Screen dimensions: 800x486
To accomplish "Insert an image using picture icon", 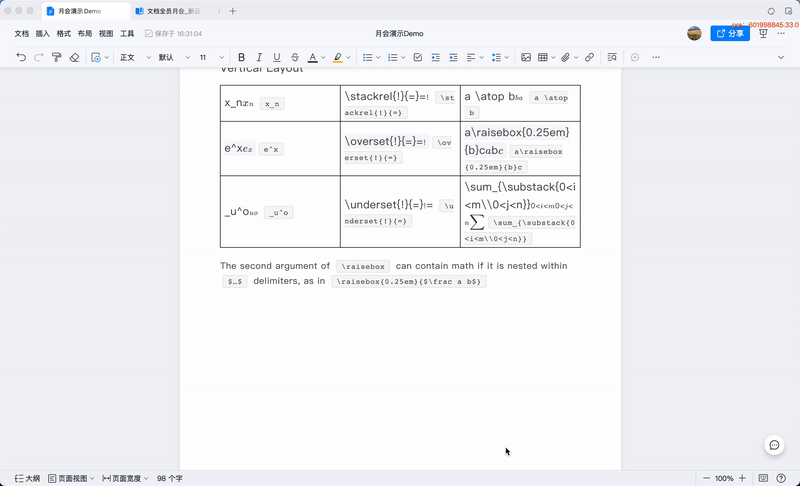I will 526,57.
